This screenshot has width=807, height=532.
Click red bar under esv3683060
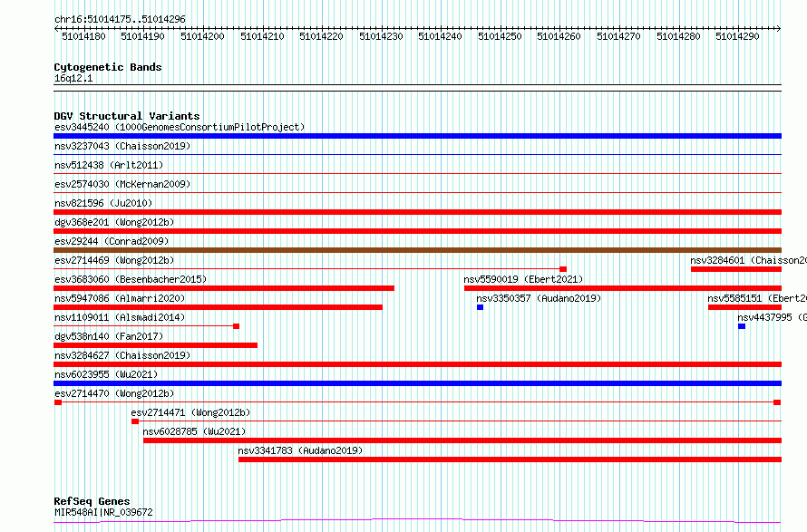tap(224, 288)
